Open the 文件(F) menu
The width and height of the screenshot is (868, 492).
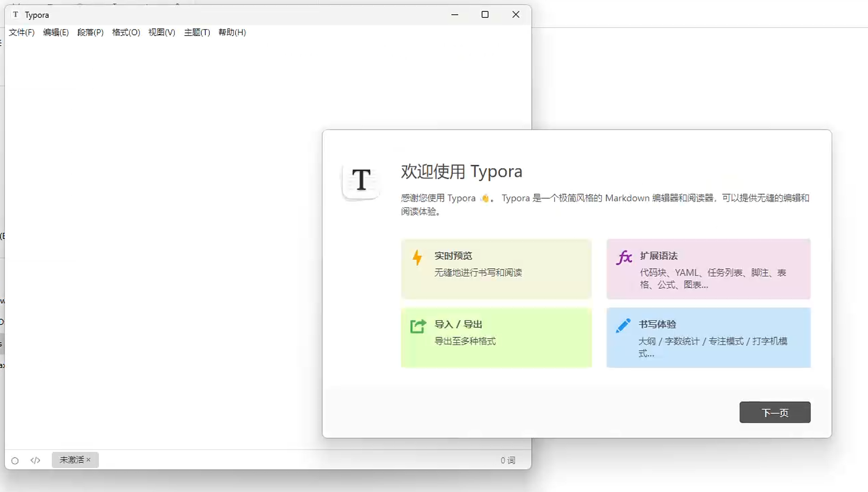coord(21,33)
